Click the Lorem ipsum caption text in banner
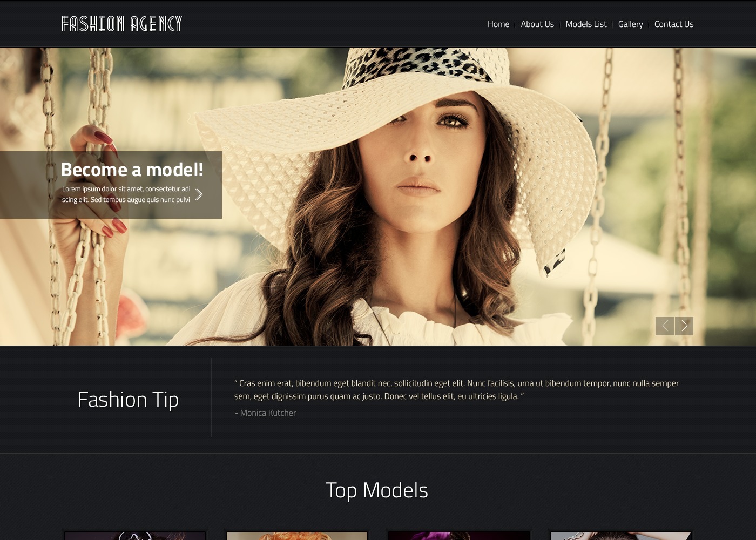This screenshot has height=540, width=756. pos(126,194)
